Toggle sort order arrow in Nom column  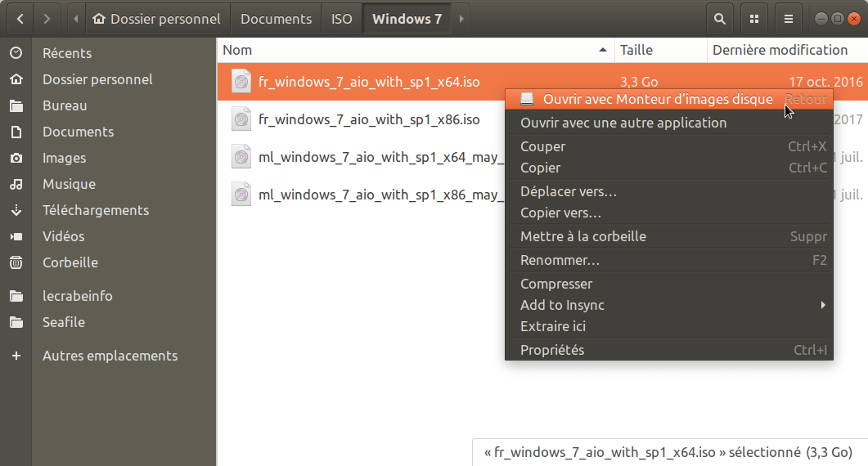tap(603, 50)
